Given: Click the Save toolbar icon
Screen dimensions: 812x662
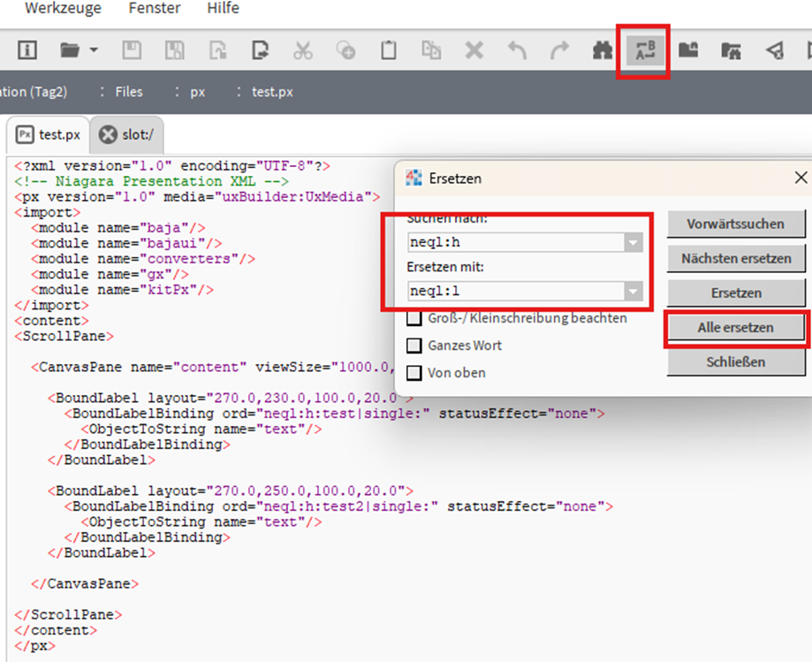Looking at the screenshot, I should (x=132, y=50).
